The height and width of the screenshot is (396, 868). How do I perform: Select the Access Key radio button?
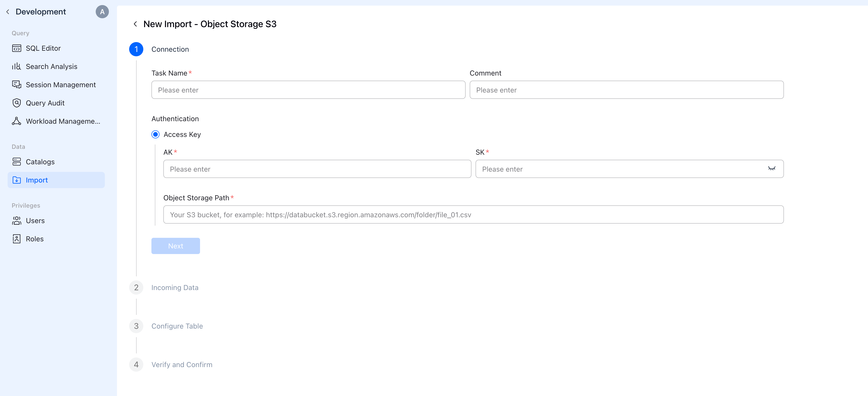point(155,135)
